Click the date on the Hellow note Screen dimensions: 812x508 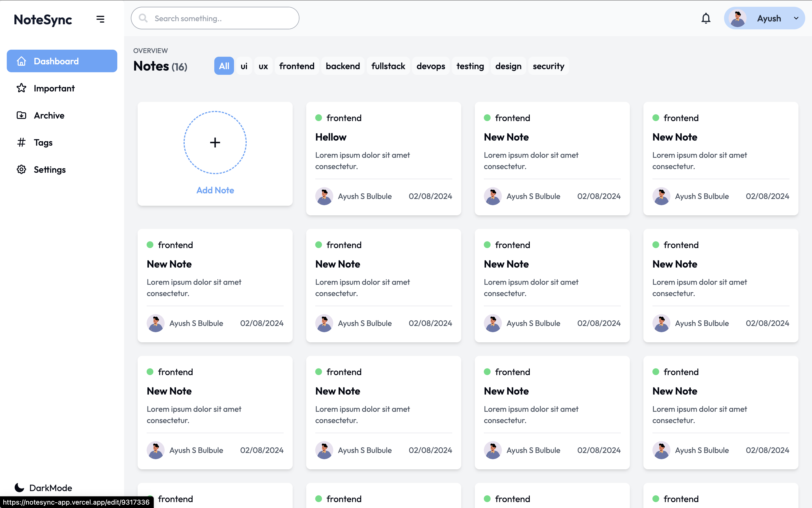click(x=430, y=196)
